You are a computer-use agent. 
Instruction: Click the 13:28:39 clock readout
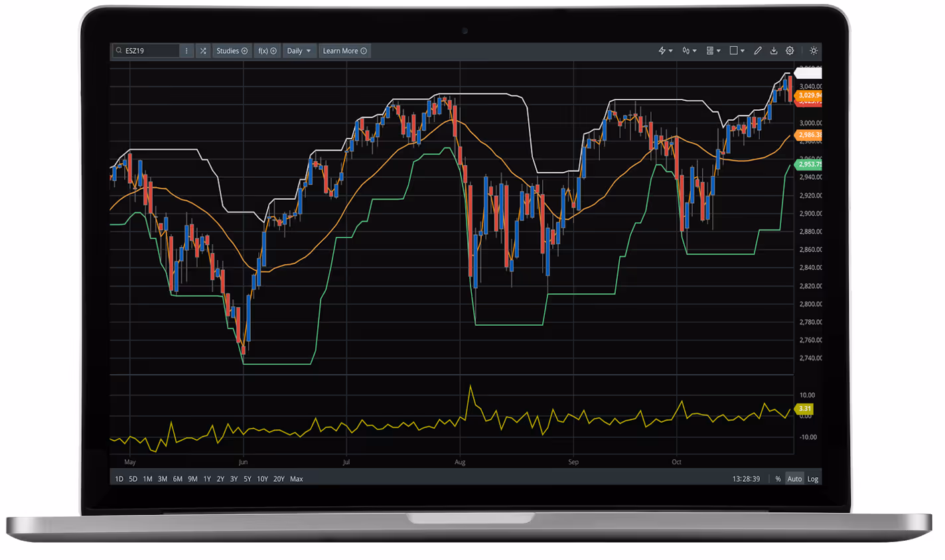coord(746,478)
